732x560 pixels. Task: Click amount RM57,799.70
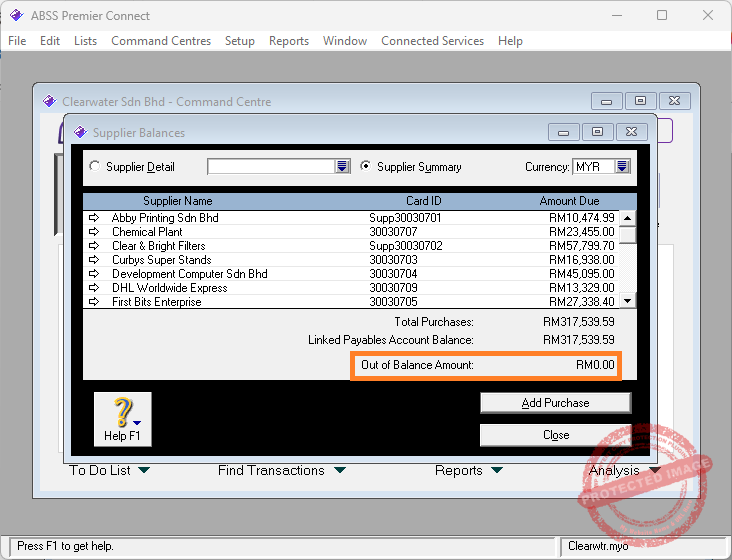click(582, 246)
